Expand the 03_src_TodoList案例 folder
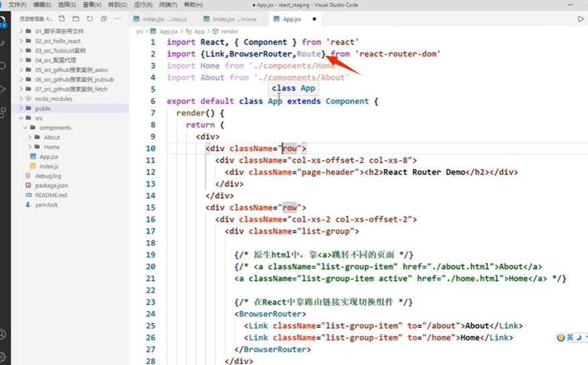588x365 pixels. 22,50
